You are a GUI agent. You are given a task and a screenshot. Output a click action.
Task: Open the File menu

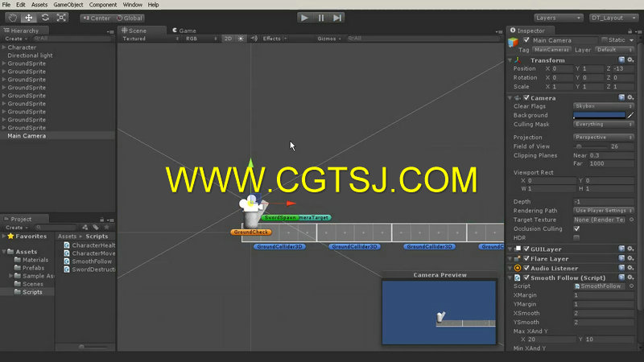tap(6, 5)
